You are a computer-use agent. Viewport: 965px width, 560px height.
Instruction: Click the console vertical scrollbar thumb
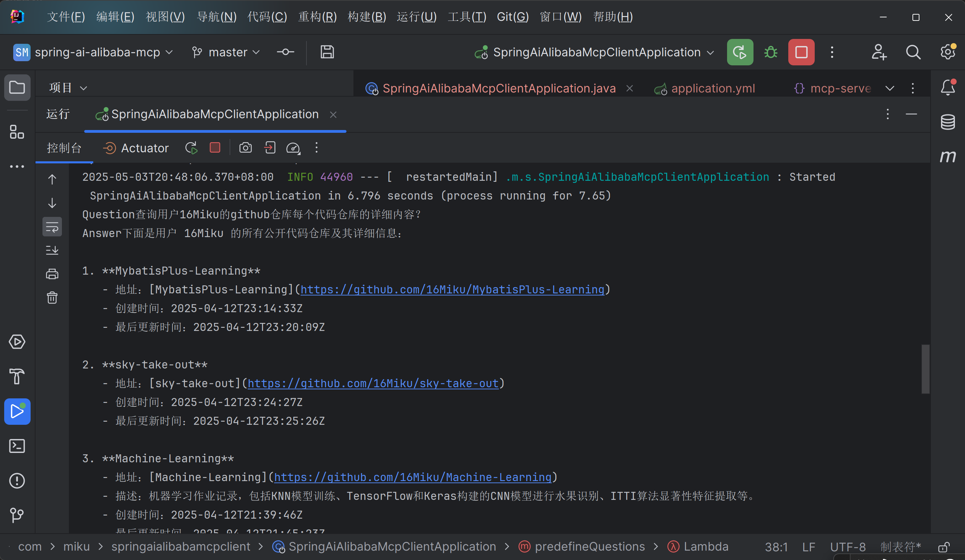click(925, 369)
